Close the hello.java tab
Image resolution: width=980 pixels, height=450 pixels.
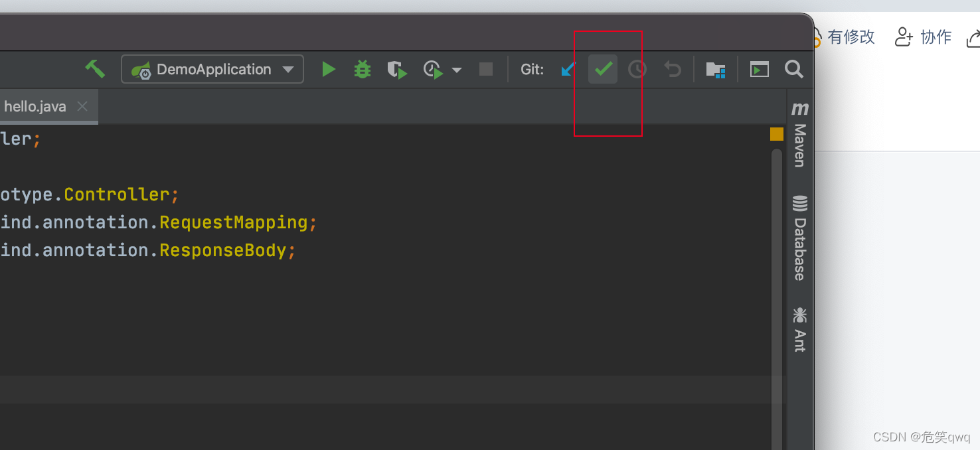coord(82,106)
